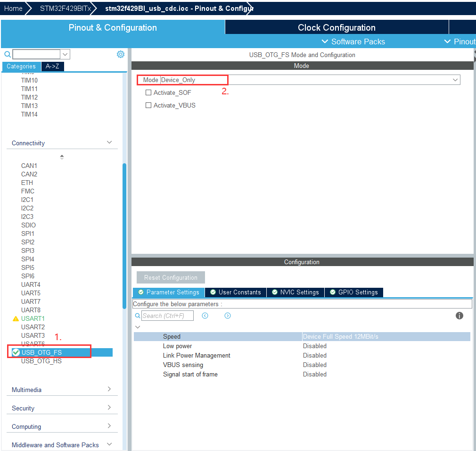This screenshot has width=476, height=451.
Task: Click the green check icon next to USB_OTG_FS
Action: (16, 352)
